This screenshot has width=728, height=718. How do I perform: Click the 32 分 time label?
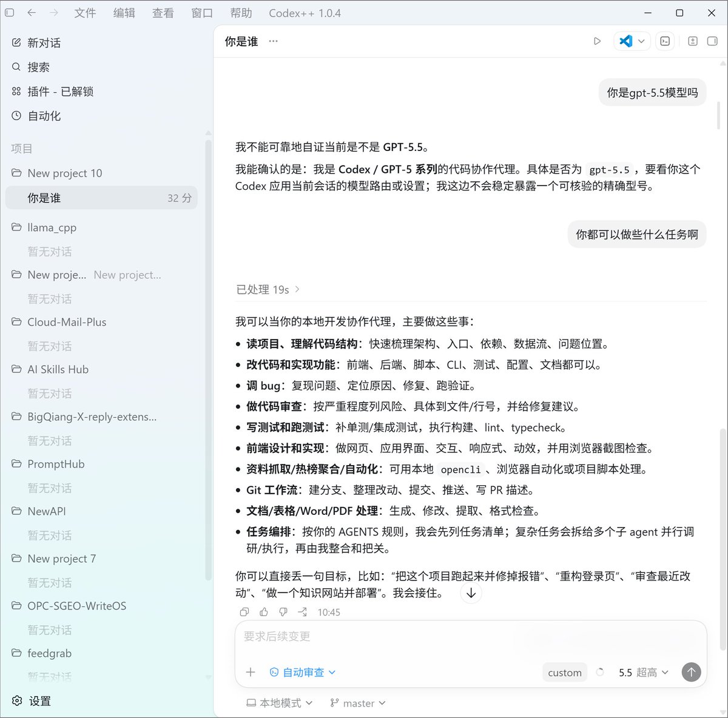pos(180,198)
